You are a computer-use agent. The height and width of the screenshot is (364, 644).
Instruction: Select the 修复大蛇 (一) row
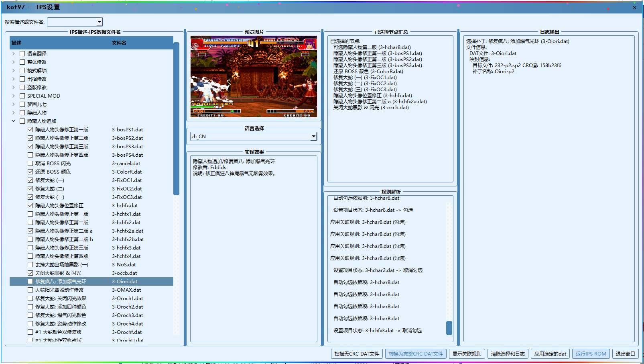coord(91,180)
